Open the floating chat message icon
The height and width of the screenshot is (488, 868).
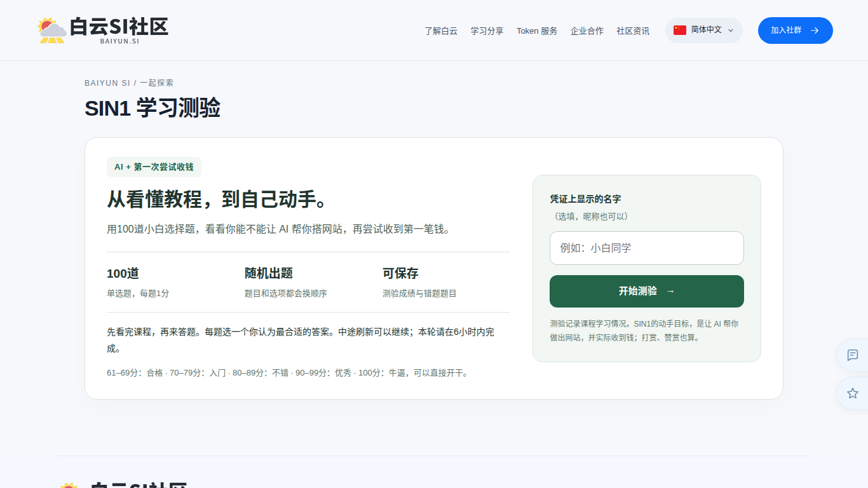(853, 355)
